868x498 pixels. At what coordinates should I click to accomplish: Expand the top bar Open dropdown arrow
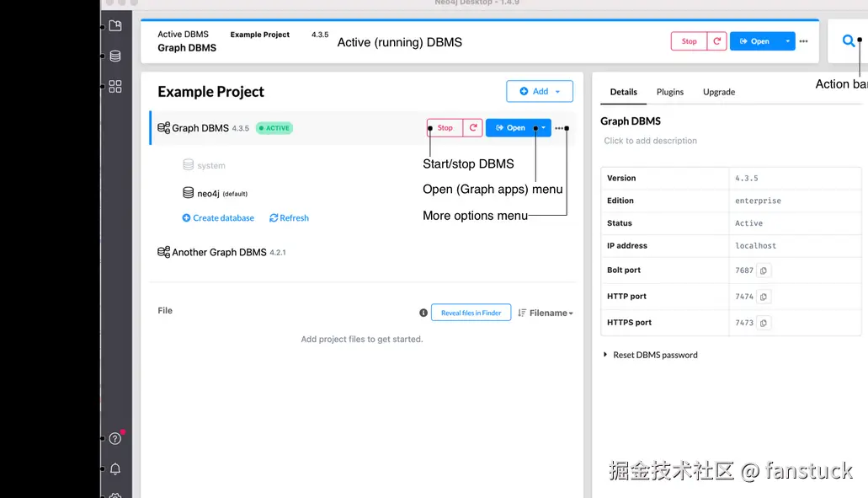[x=788, y=41]
